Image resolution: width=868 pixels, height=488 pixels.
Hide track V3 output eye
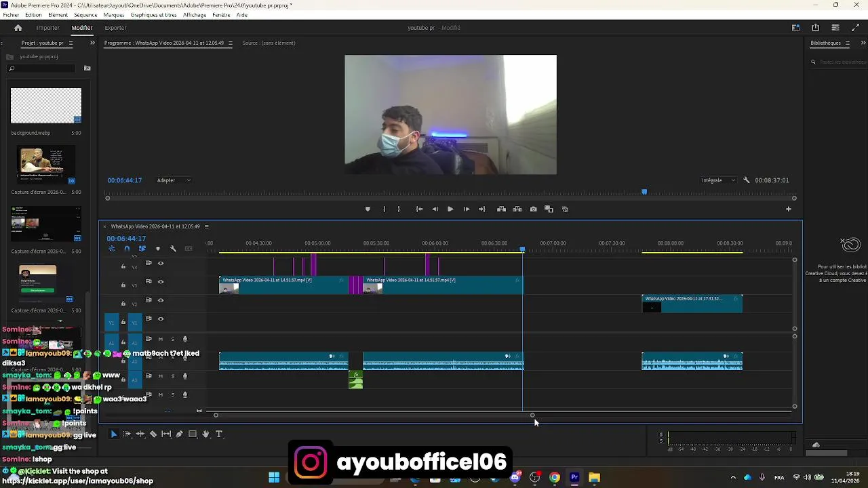(161, 281)
